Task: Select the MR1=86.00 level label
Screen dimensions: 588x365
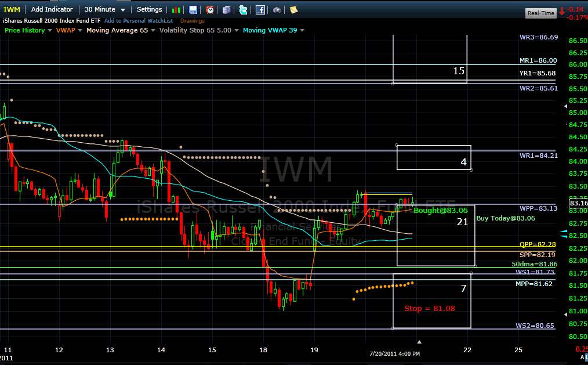Action: (x=538, y=60)
